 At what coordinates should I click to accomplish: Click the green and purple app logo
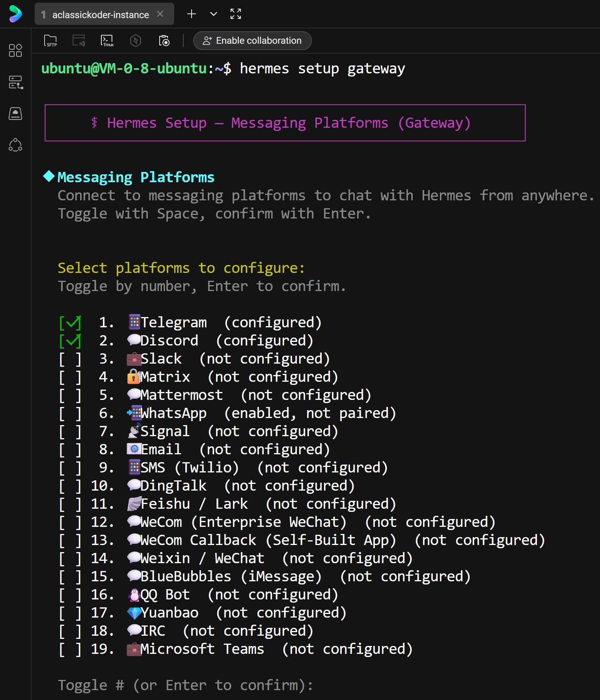(x=15, y=14)
